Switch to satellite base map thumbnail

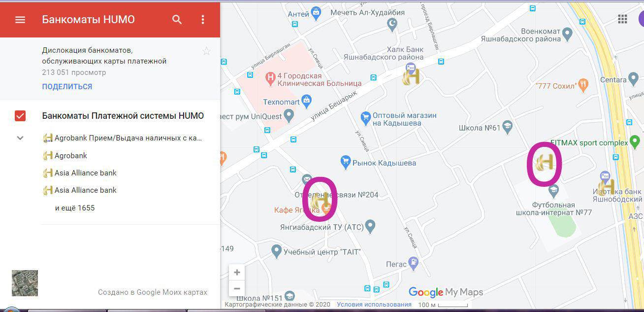click(25, 283)
